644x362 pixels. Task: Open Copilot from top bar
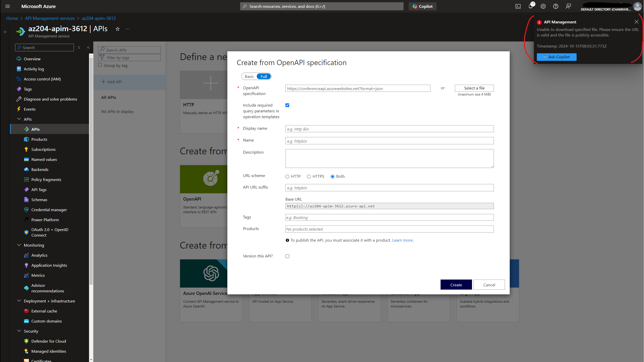[422, 6]
